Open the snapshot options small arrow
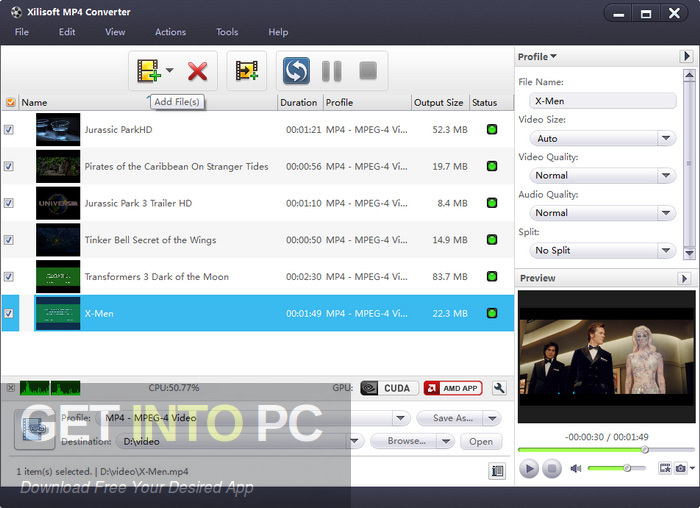Image resolution: width=700 pixels, height=508 pixels. point(692,468)
